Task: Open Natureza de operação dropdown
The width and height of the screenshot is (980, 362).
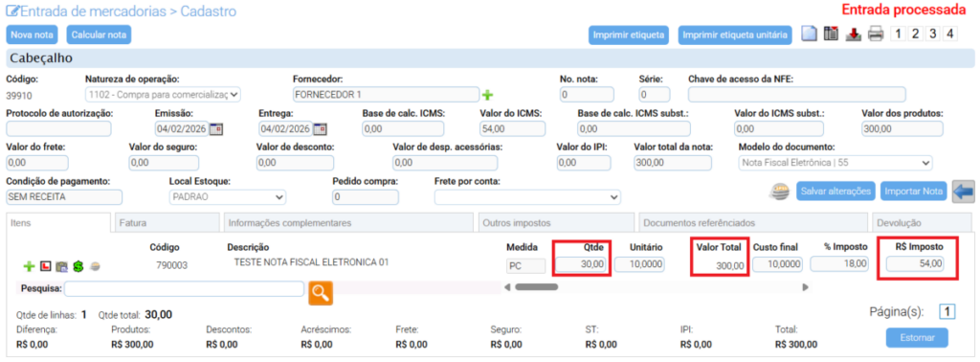Action: click(x=163, y=95)
